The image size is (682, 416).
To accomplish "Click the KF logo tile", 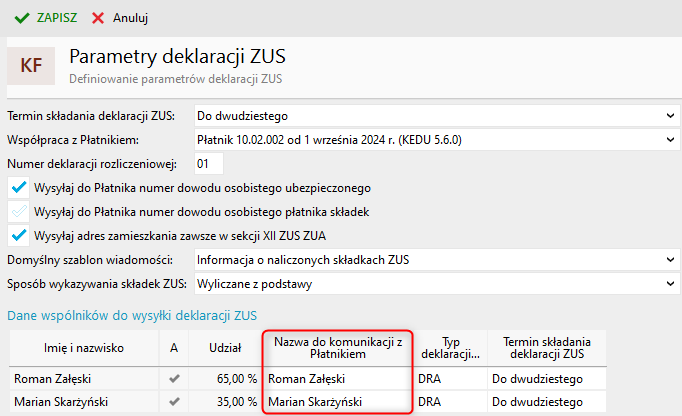I will (33, 65).
